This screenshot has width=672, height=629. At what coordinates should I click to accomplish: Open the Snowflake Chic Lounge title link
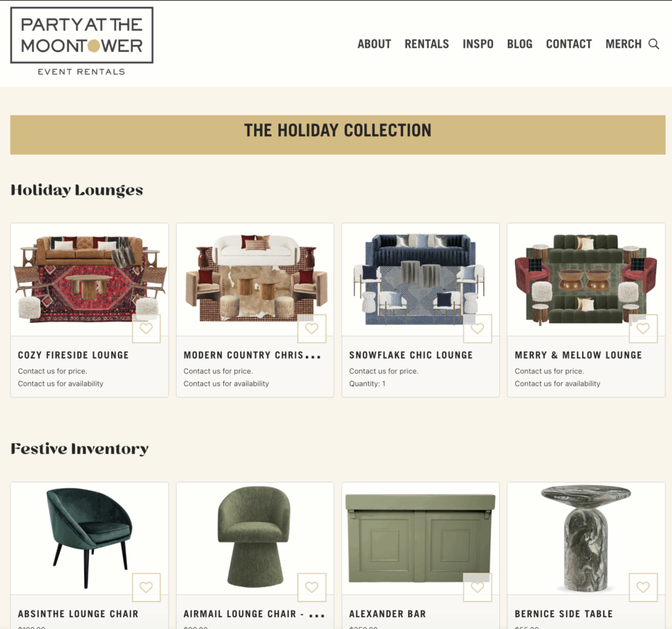point(411,355)
